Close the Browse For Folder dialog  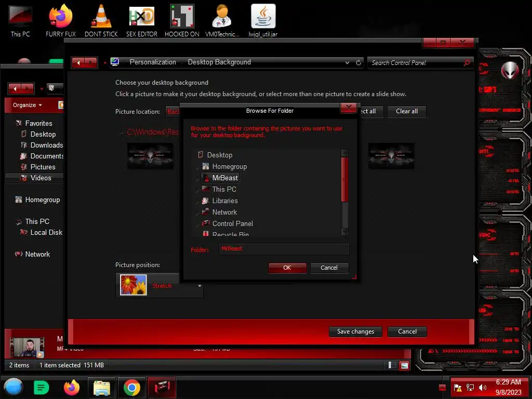tap(349, 108)
